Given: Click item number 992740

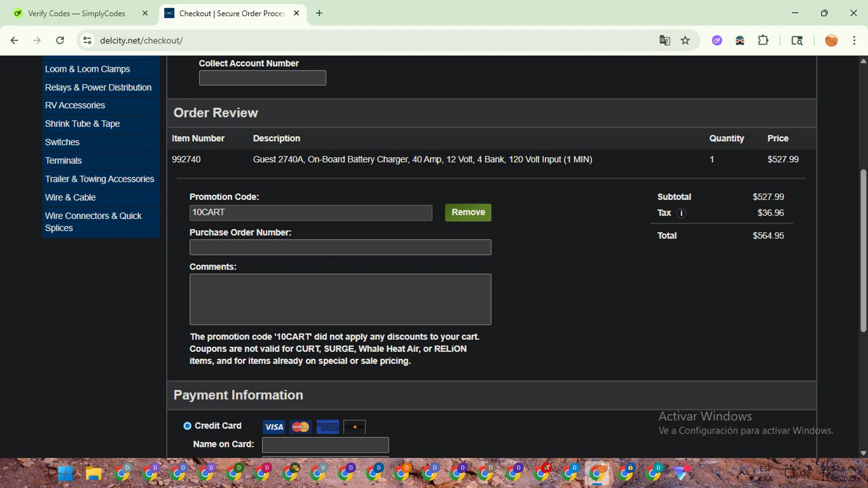Looking at the screenshot, I should [x=186, y=159].
